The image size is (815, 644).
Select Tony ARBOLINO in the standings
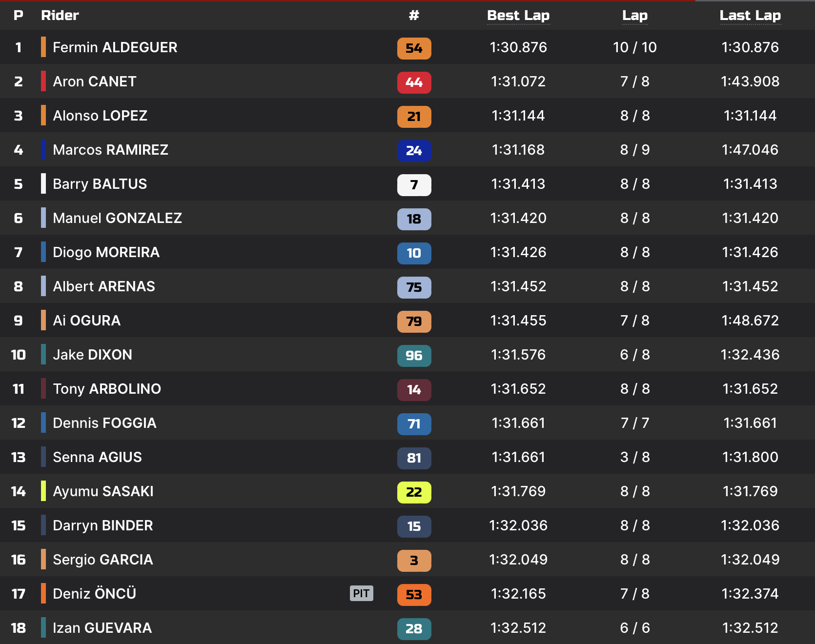(x=107, y=389)
